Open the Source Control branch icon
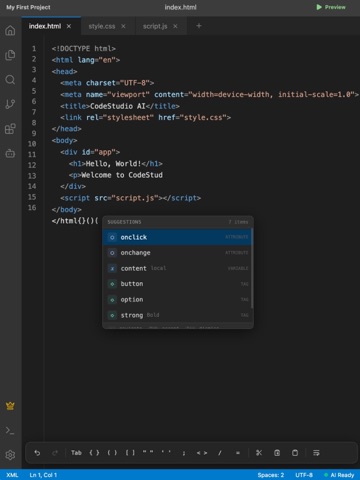Viewport: 360px width, 480px height. click(10, 104)
